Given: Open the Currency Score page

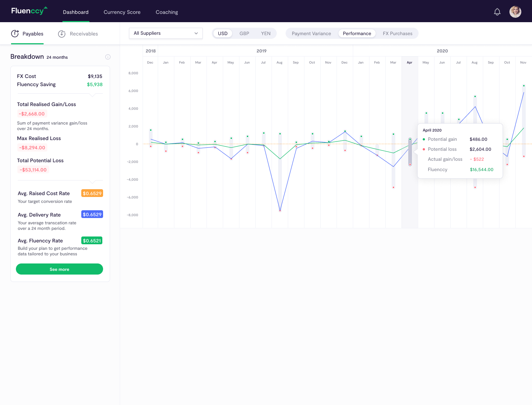Looking at the screenshot, I should pos(122,12).
